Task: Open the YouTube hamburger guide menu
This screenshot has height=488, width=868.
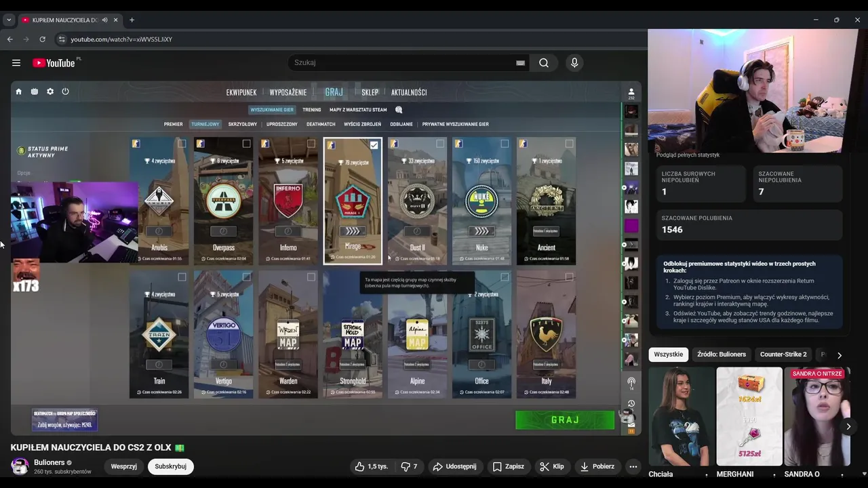Action: click(16, 63)
